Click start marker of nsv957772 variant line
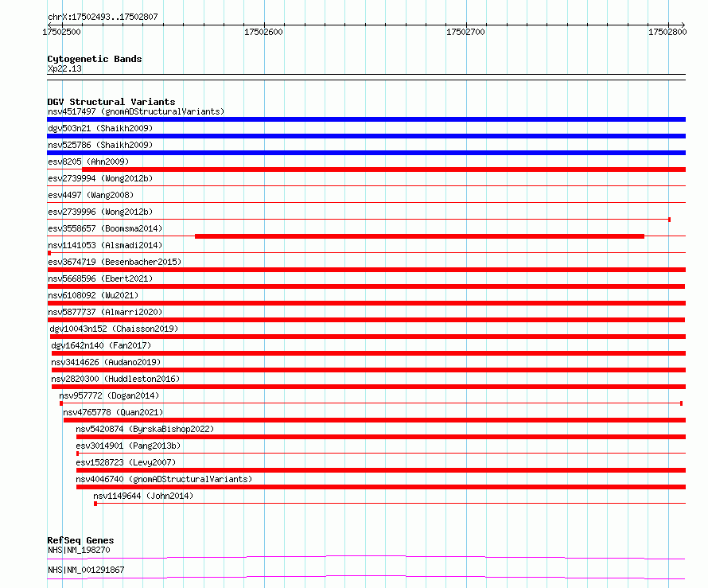Viewport: 708px width, 588px height. [61, 403]
